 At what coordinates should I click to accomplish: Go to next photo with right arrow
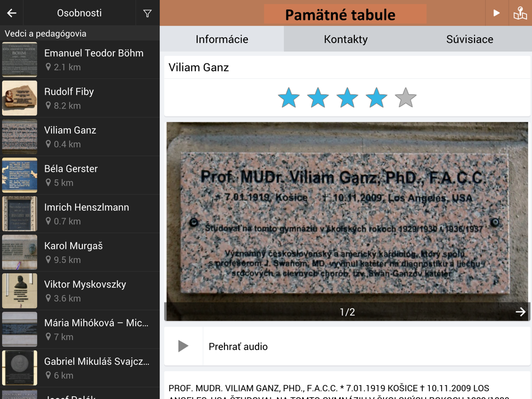pos(520,312)
